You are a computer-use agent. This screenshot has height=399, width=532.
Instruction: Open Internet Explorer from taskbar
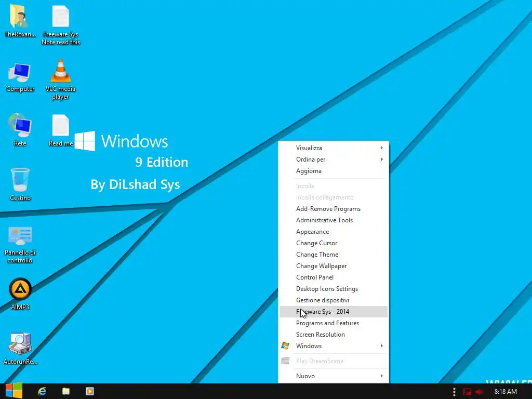tap(42, 391)
